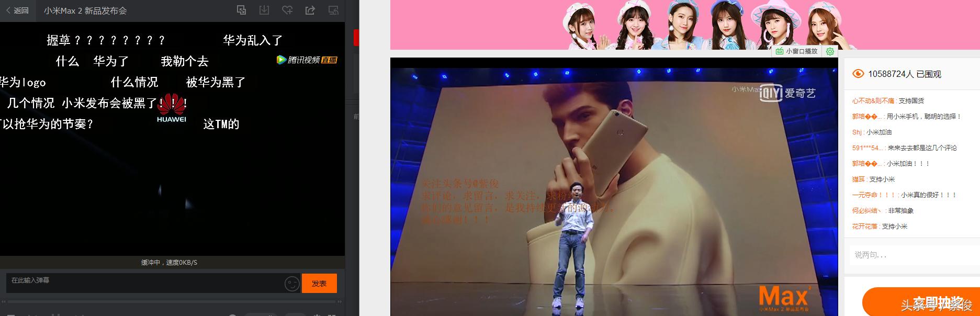This screenshot has width=980, height=316.
Task: Click the 爱奇艺 logo in video player
Action: (x=787, y=93)
